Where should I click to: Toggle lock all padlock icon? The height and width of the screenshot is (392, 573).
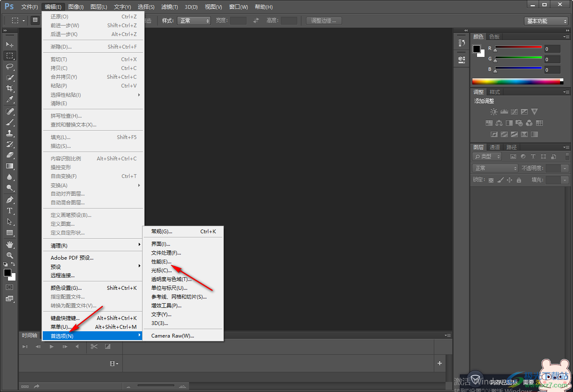[519, 180]
